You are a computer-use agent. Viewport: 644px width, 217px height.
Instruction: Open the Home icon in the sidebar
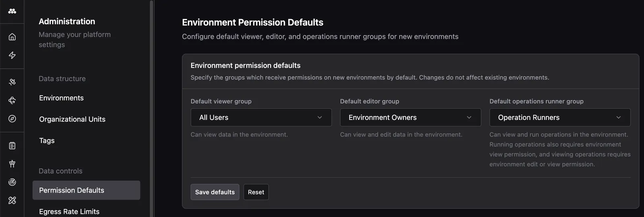12,37
